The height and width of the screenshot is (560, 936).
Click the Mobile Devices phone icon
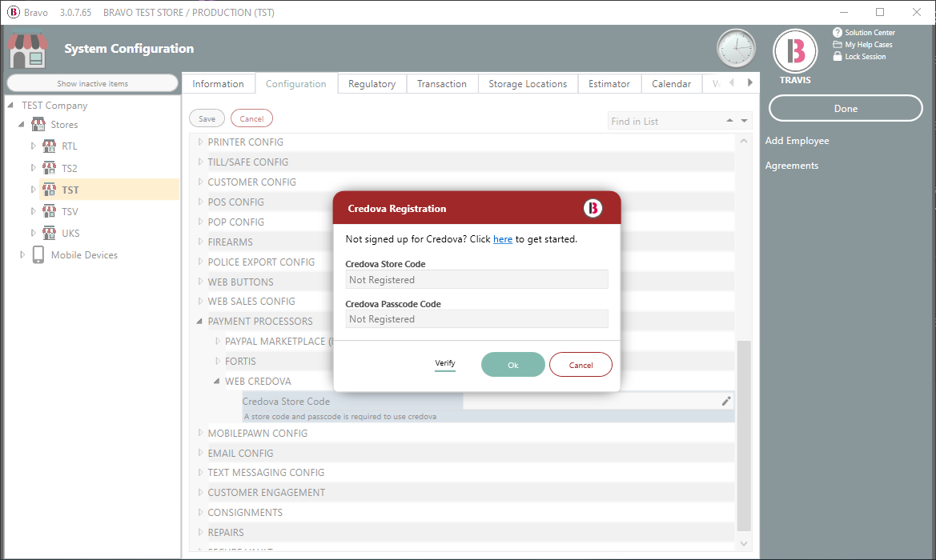tap(38, 254)
